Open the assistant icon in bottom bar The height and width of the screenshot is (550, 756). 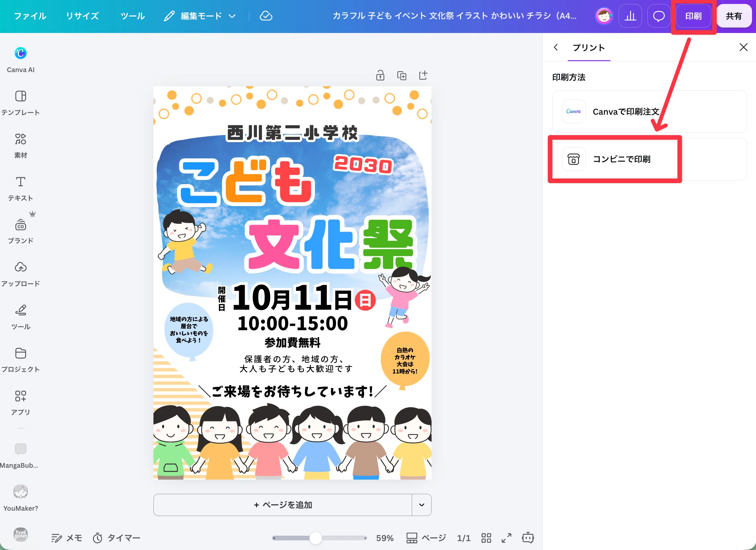coord(528,537)
